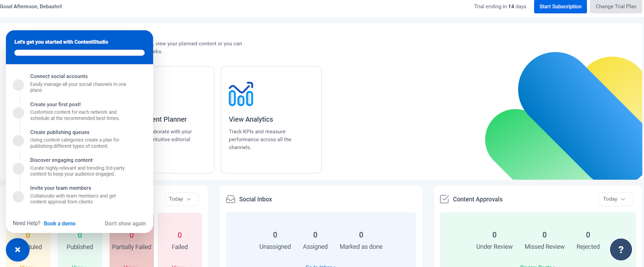This screenshot has height=267, width=644.
Task: Click the Marked as done count
Action: tap(361, 235)
